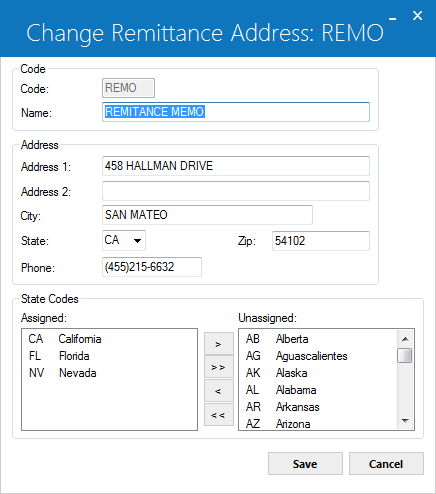The height and width of the screenshot is (494, 436).
Task: Move selected state to Assigned with single left arrow
Action: 219,390
